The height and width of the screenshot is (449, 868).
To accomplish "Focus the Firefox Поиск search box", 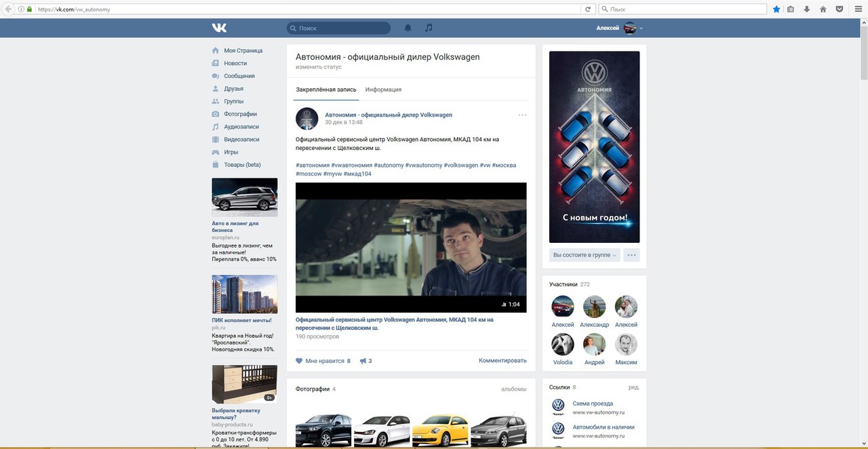I will (683, 9).
